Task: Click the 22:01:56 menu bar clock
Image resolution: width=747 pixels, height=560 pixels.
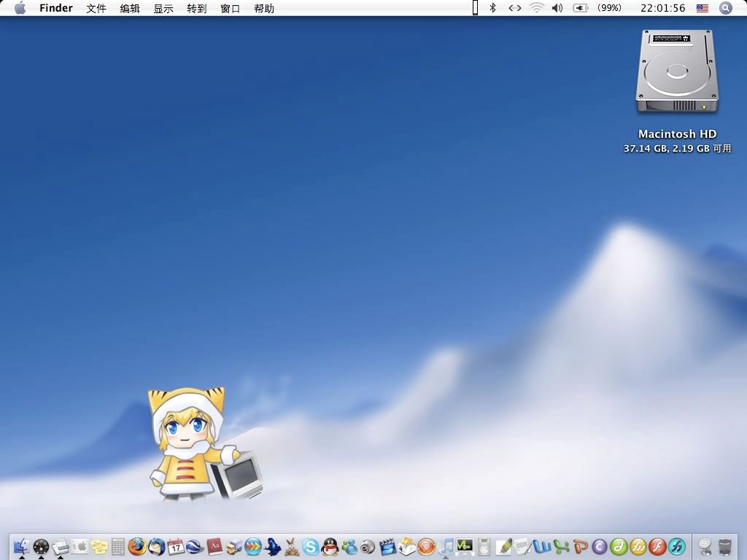Action: tap(662, 8)
